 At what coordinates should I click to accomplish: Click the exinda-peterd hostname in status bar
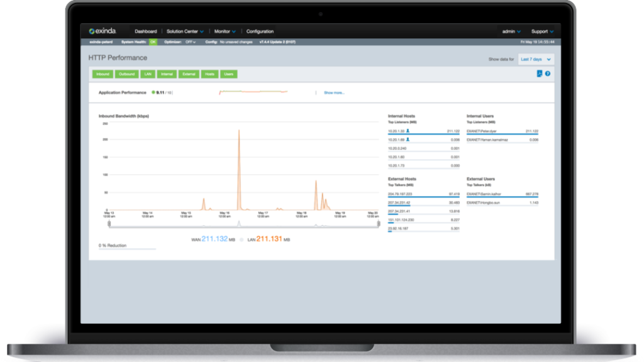coord(101,42)
